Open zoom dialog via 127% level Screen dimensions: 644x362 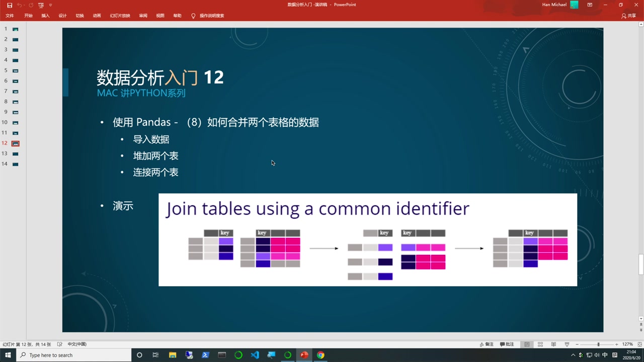point(627,344)
